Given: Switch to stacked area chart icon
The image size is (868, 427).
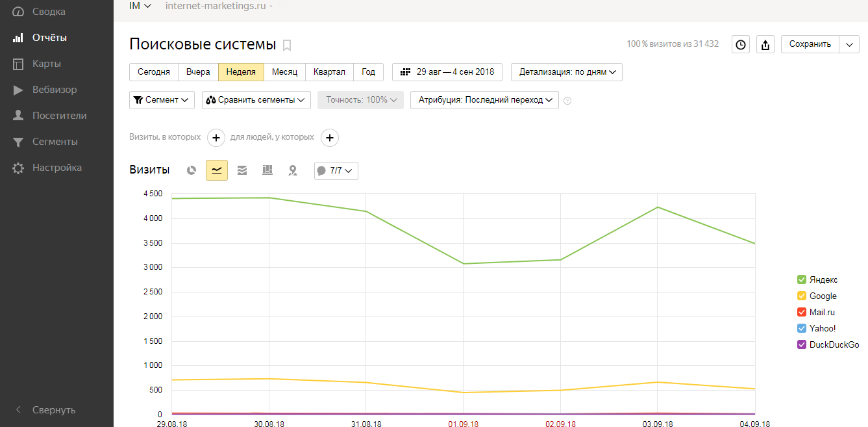Looking at the screenshot, I should tap(242, 170).
